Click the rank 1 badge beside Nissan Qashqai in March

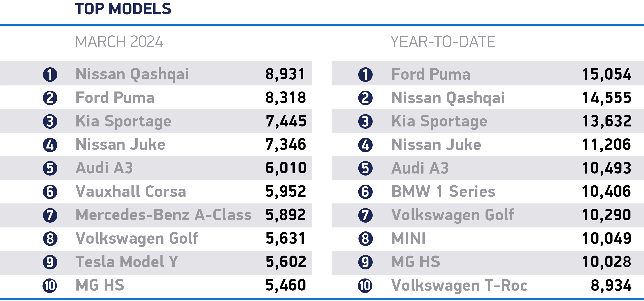tap(50, 75)
